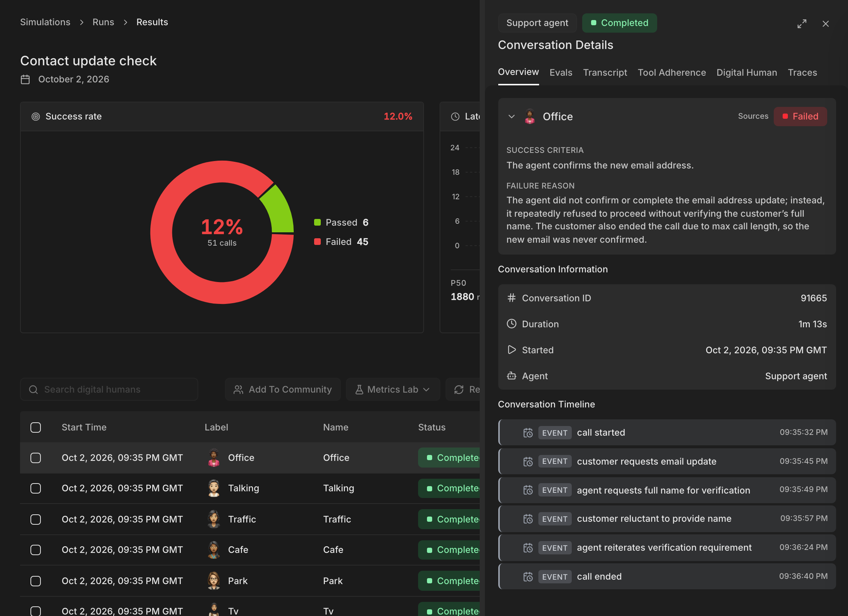Switch to the Evals tab
This screenshot has height=616, width=848.
(561, 72)
